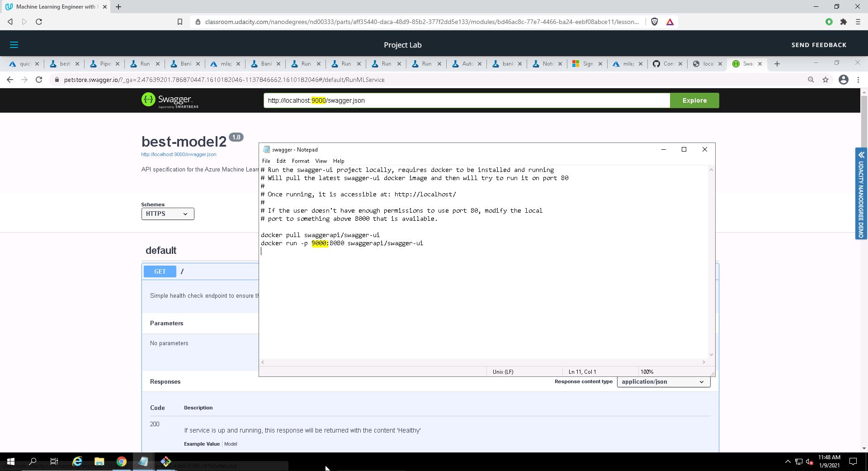
Task: Open the Extensions puzzle-piece icon
Action: [x=844, y=22]
